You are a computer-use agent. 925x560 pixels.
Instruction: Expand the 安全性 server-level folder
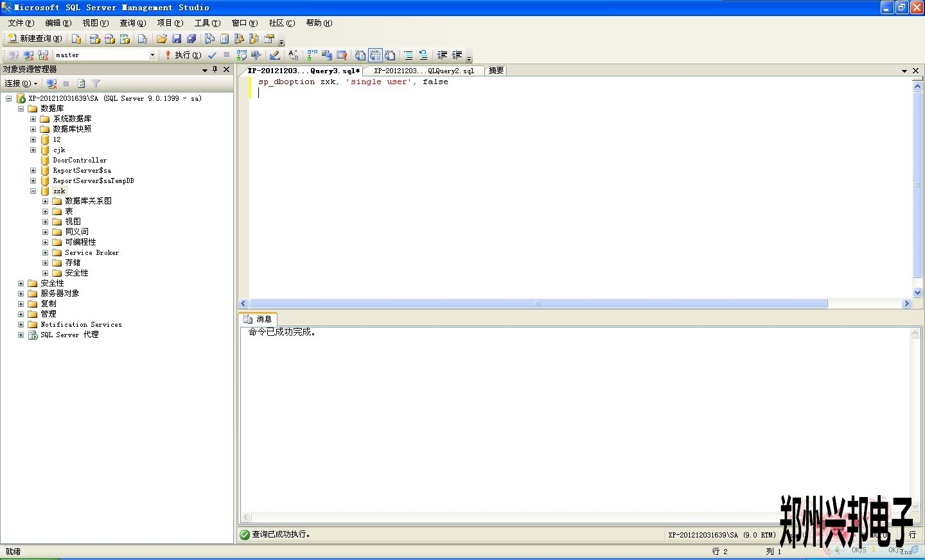point(21,283)
